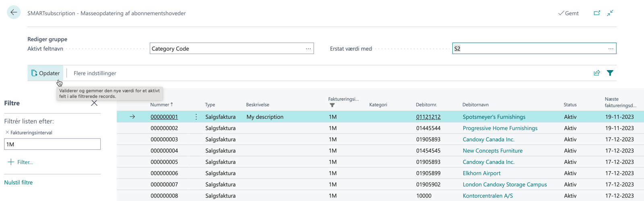Click the share icon in toolbar

[x=597, y=73]
